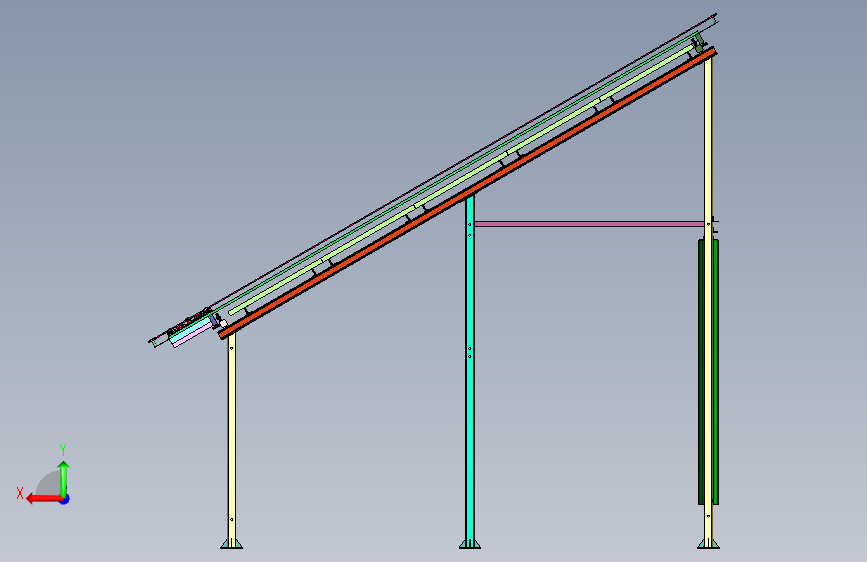Click the 'Y' label of the axis triad
This screenshot has width=867, height=562.
coord(63,450)
